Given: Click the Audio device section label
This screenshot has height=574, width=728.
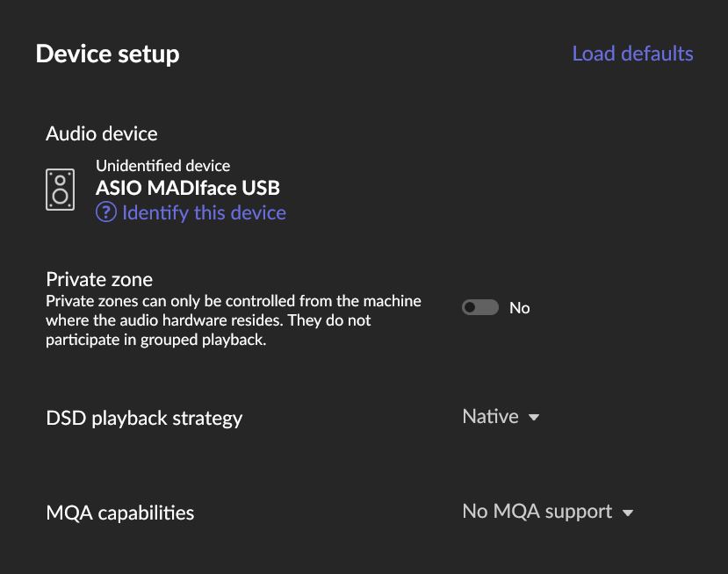Looking at the screenshot, I should (x=102, y=133).
